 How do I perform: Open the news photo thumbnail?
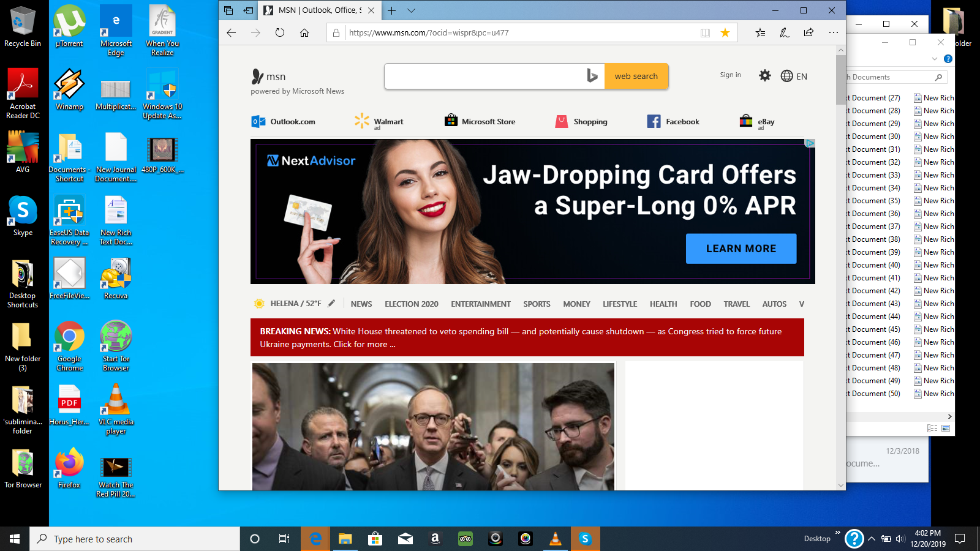(433, 426)
